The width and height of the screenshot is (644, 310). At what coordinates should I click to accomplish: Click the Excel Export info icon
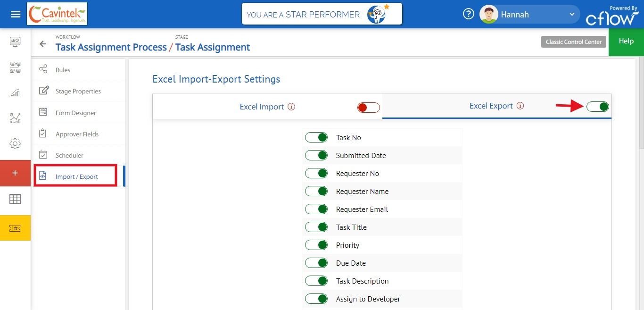[520, 106]
